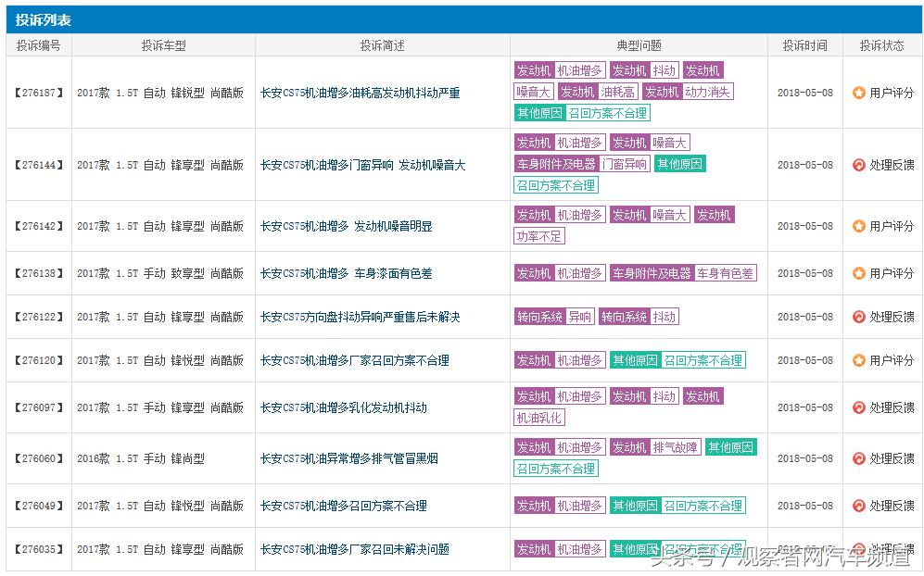Screen dimensions: 924x576
Task: Click the 投诉编号 column header
Action: (x=39, y=45)
